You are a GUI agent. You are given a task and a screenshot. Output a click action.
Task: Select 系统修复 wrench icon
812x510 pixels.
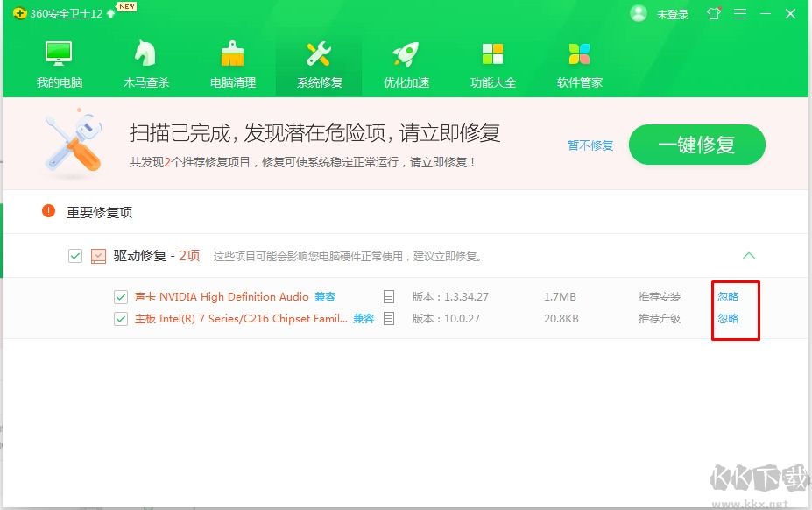[x=319, y=53]
